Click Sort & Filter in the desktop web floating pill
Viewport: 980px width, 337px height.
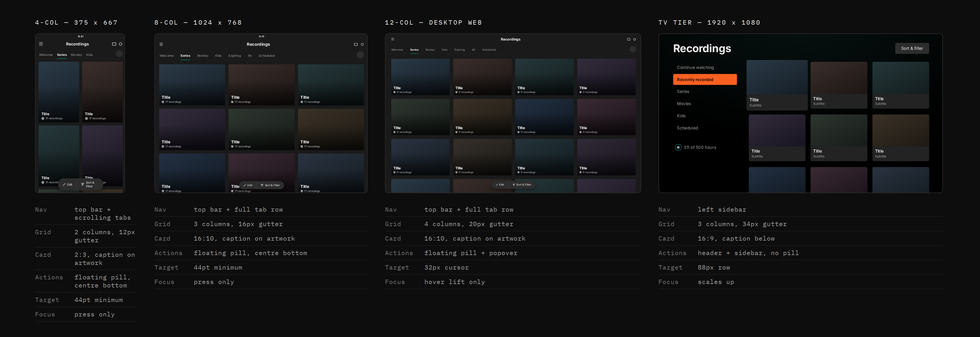(x=522, y=185)
